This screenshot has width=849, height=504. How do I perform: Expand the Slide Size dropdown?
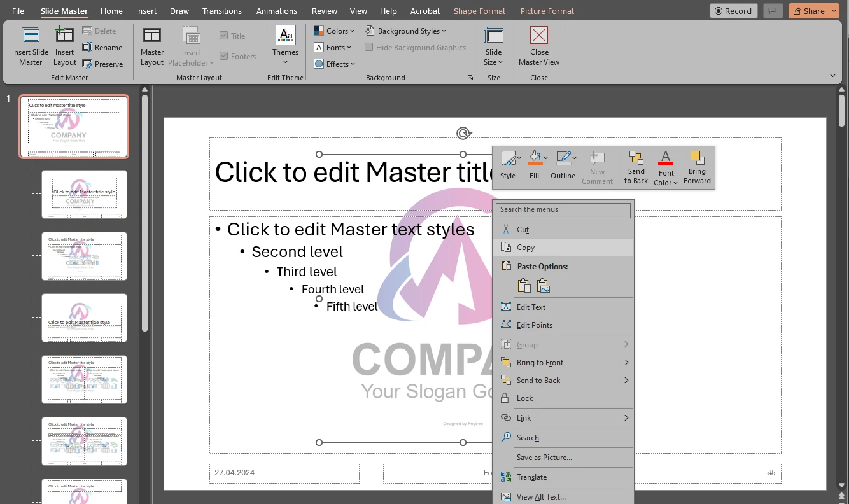click(493, 45)
